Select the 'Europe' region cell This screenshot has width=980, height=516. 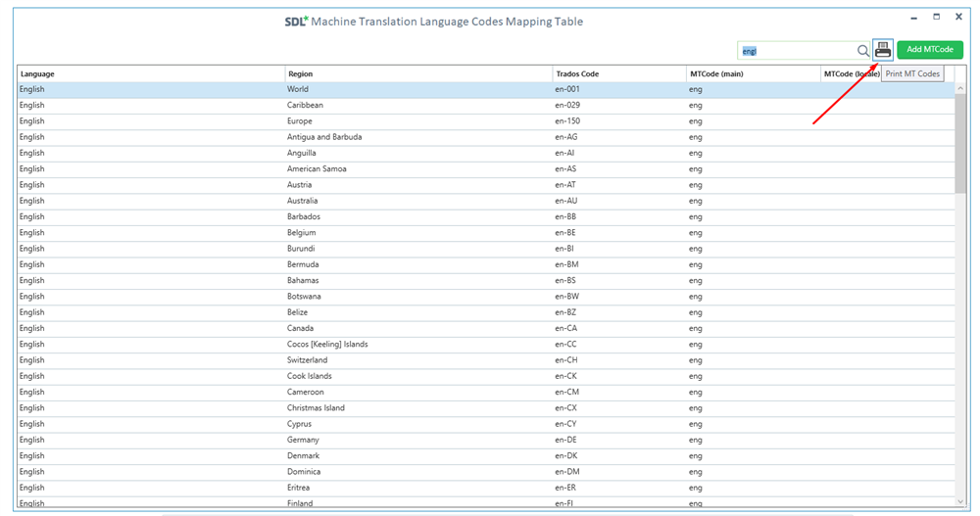pos(418,121)
